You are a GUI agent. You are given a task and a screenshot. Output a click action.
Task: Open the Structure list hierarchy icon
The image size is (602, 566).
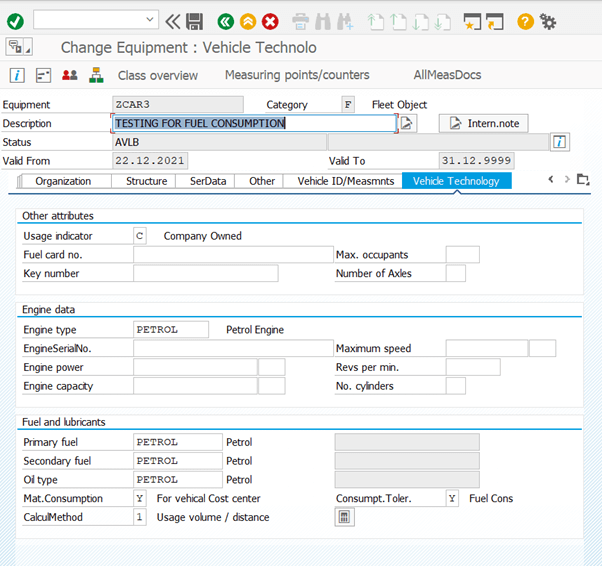(x=96, y=75)
